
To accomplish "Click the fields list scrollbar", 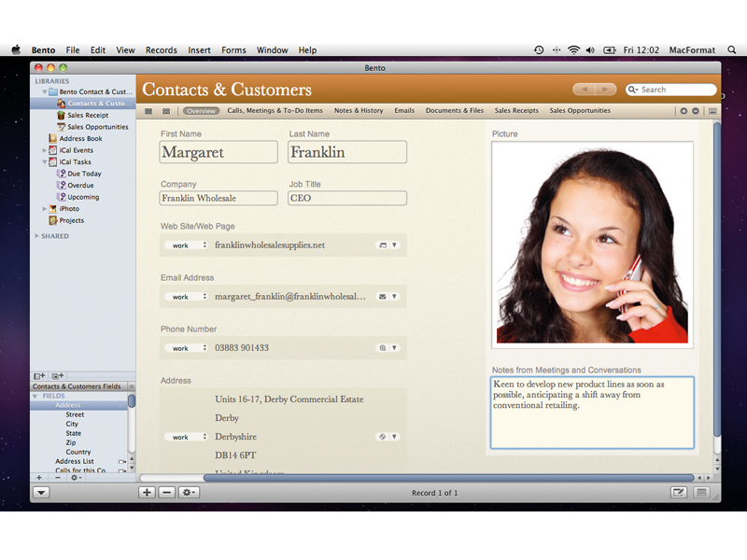I will (132, 401).
